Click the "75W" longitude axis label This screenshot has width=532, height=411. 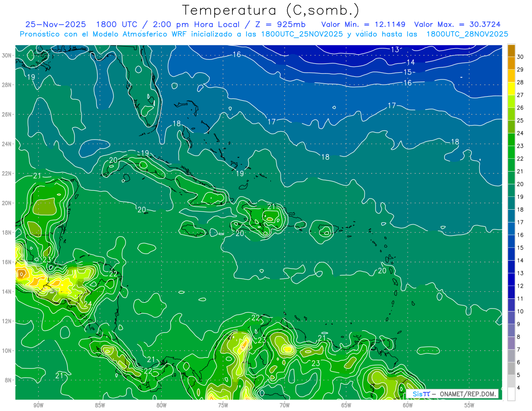tap(223, 405)
